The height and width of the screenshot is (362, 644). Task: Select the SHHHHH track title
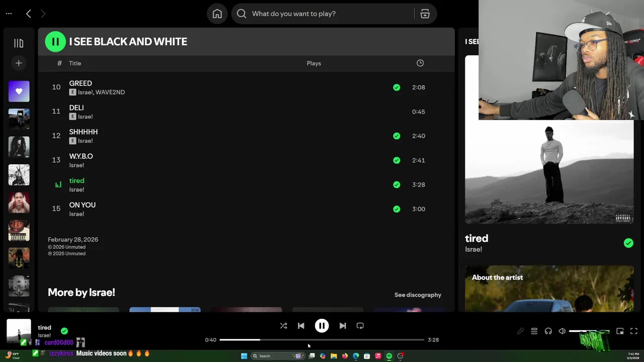[x=84, y=132]
